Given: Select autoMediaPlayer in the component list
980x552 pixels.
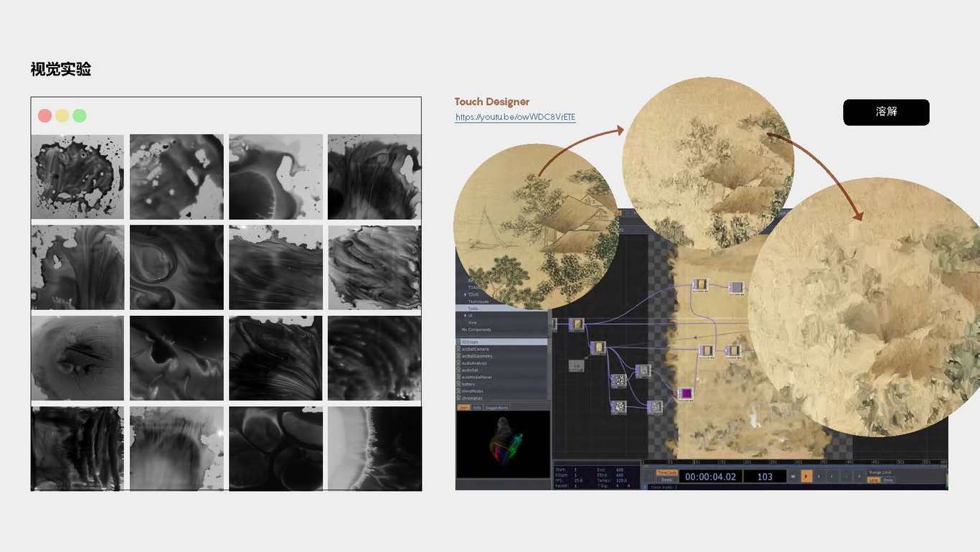Looking at the screenshot, I should pos(477,377).
